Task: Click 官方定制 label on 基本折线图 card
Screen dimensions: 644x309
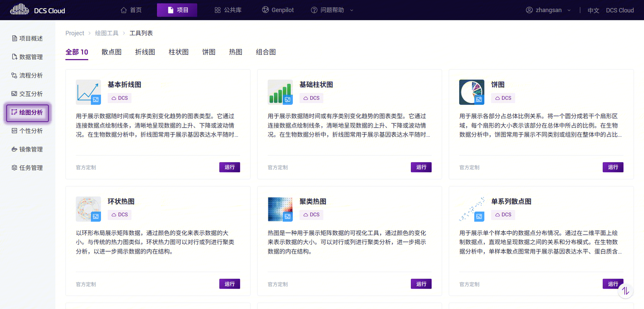Action: point(86,168)
